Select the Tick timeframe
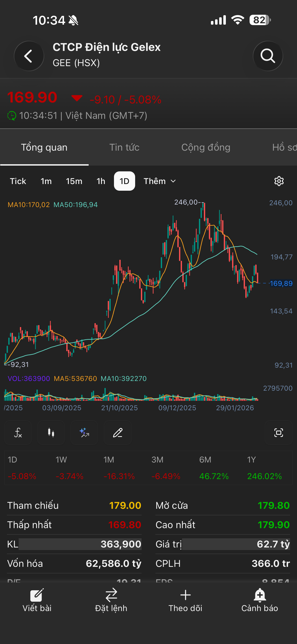Viewport: 297px width, 644px height. 18,181
